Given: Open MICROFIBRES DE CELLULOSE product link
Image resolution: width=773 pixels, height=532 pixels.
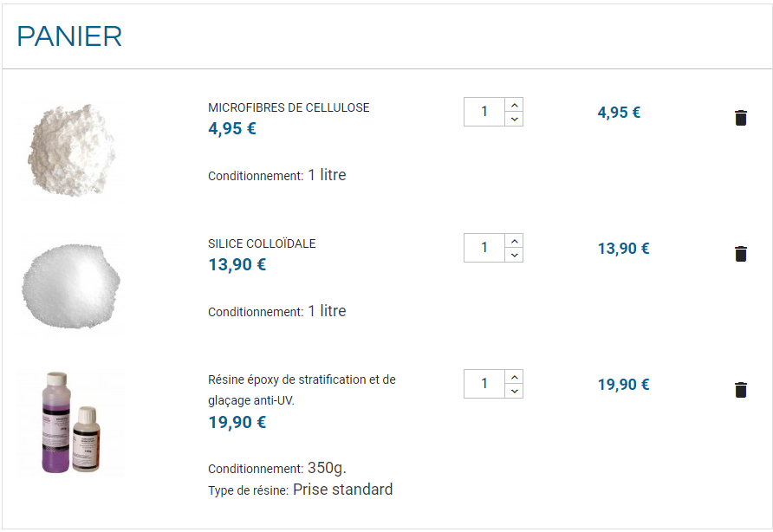Looking at the screenshot, I should [x=289, y=107].
